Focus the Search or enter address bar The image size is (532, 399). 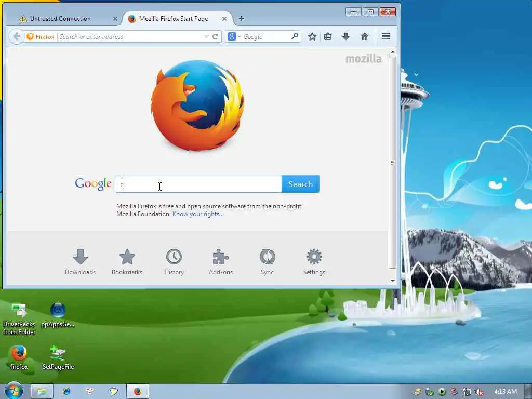[130, 37]
